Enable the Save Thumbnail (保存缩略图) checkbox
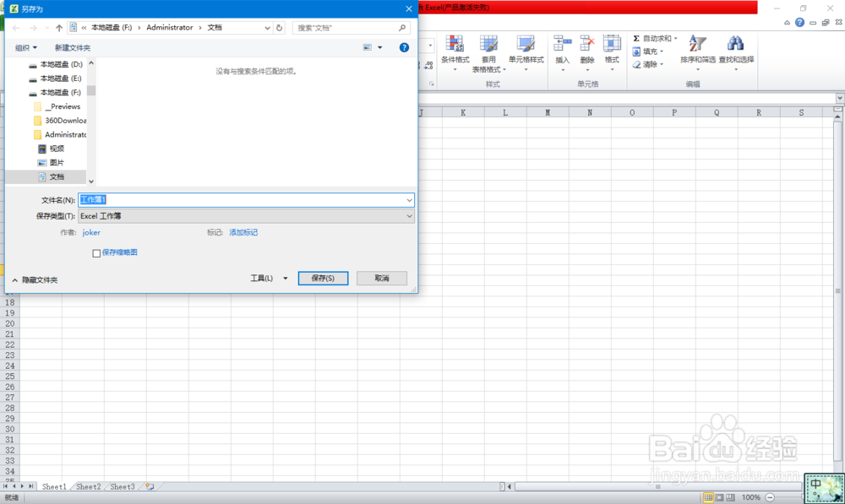845x504 pixels. click(x=96, y=253)
